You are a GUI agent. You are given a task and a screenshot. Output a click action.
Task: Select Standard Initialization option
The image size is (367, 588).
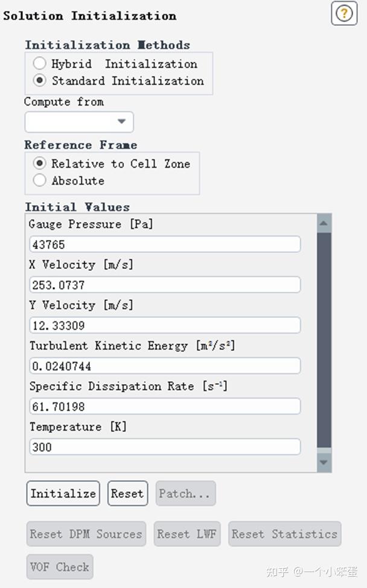click(40, 80)
